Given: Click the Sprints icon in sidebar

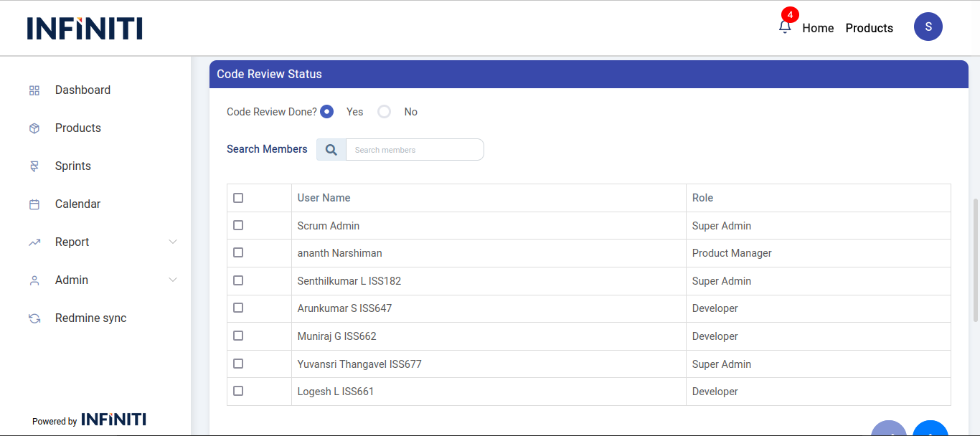Looking at the screenshot, I should 34,166.
